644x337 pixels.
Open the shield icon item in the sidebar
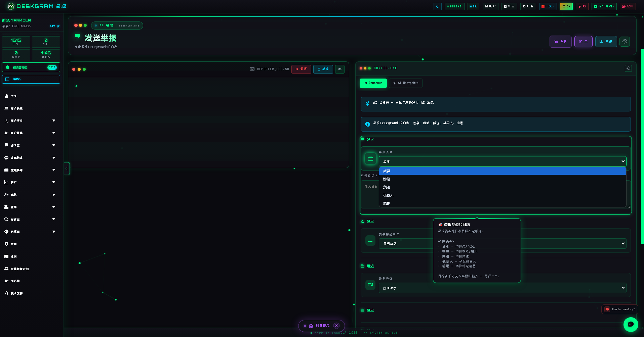pos(30,244)
